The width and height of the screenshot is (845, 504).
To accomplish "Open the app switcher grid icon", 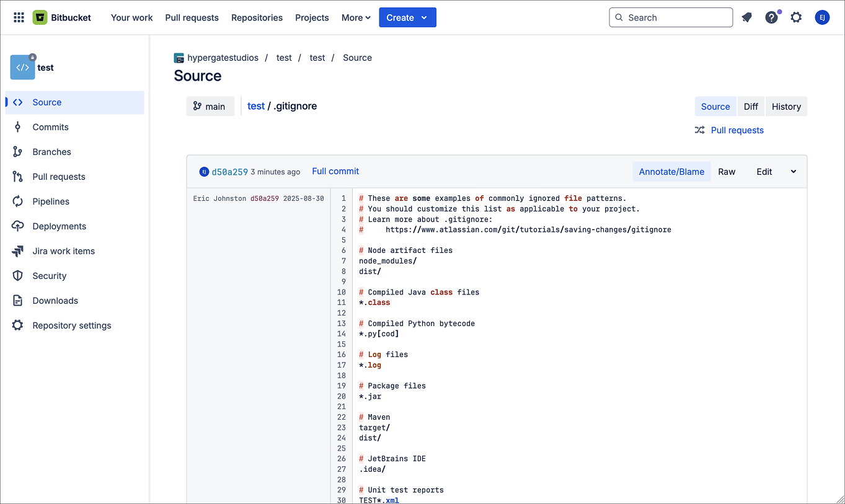I will pyautogui.click(x=19, y=17).
